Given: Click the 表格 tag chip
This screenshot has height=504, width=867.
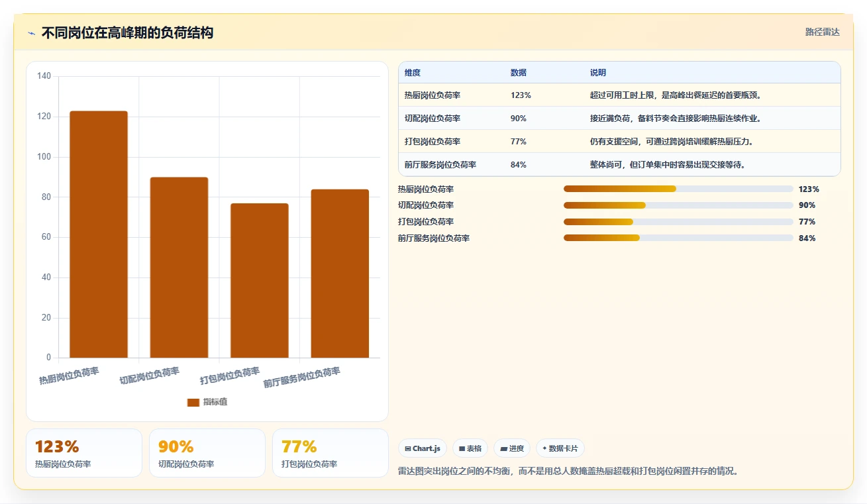Looking at the screenshot, I should [x=470, y=448].
